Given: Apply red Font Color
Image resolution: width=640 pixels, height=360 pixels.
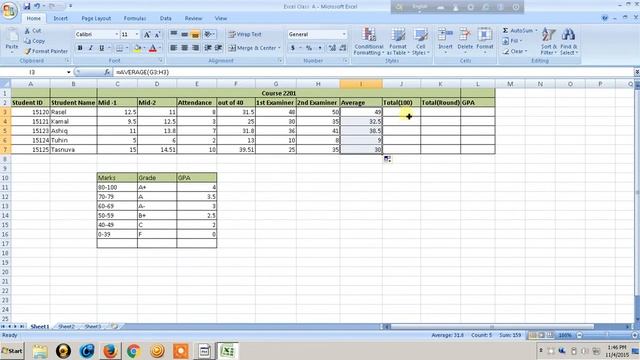Looking at the screenshot, I should [x=153, y=48].
